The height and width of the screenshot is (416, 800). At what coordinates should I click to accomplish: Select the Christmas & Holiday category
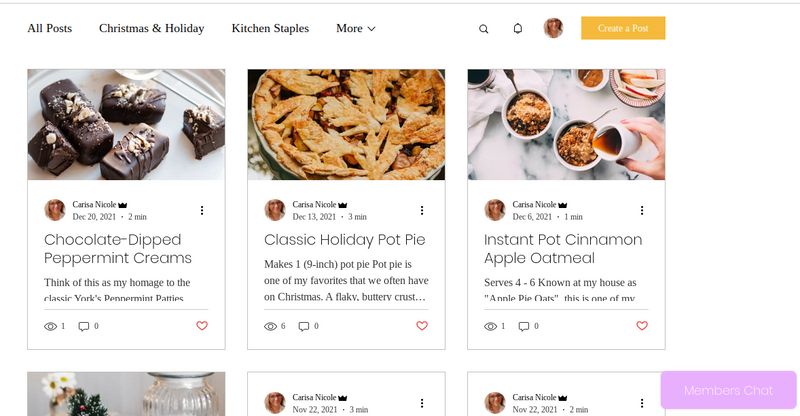pyautogui.click(x=151, y=28)
